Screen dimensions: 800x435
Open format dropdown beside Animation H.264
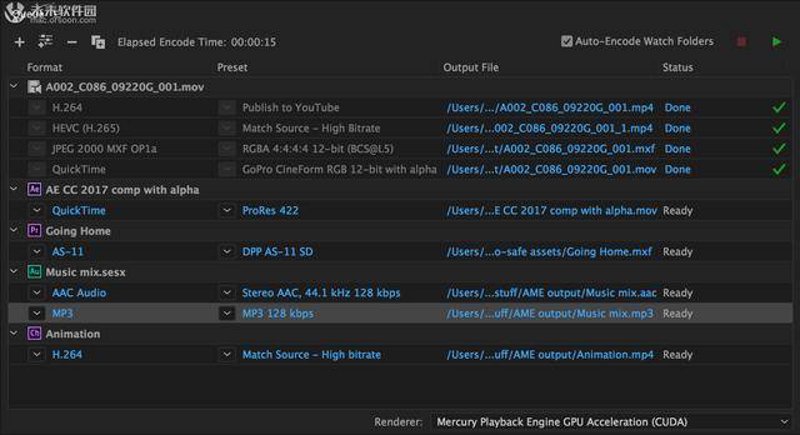pos(37,354)
